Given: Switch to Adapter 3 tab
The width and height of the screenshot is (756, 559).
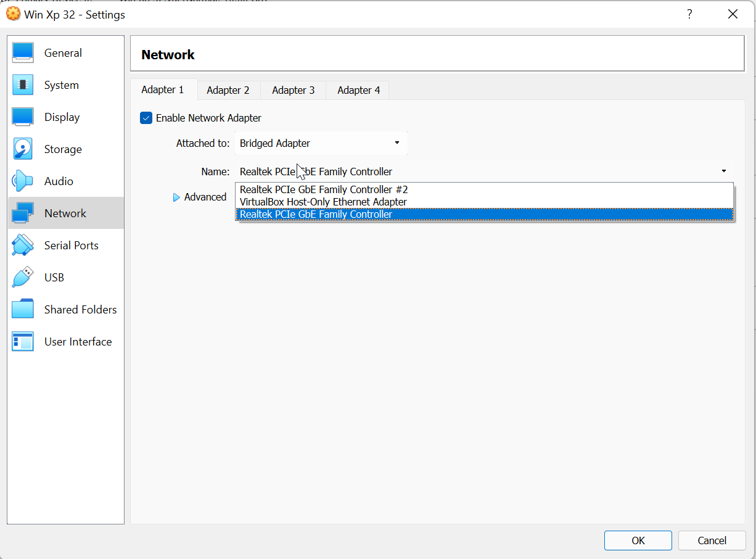Looking at the screenshot, I should pyautogui.click(x=294, y=90).
